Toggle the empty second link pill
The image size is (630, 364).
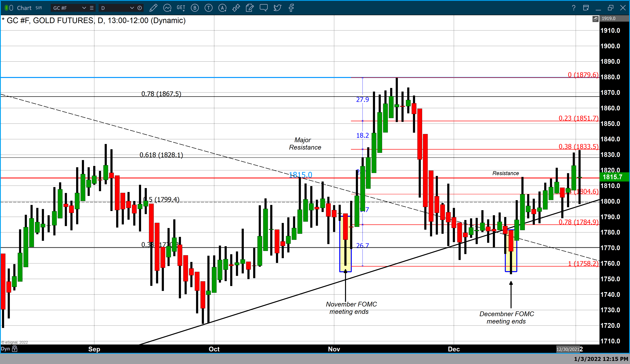11,8
